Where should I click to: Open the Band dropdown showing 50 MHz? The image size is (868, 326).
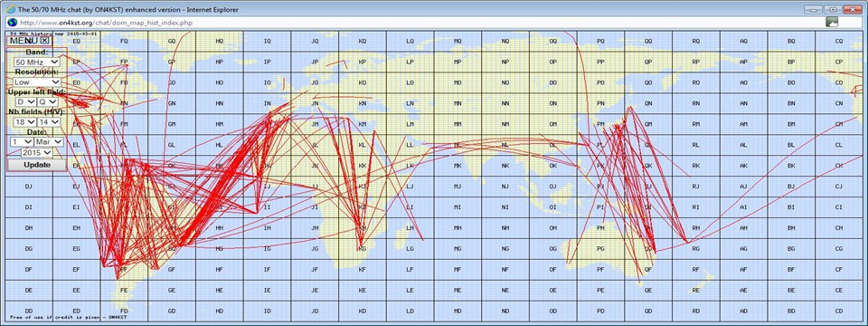37,62
